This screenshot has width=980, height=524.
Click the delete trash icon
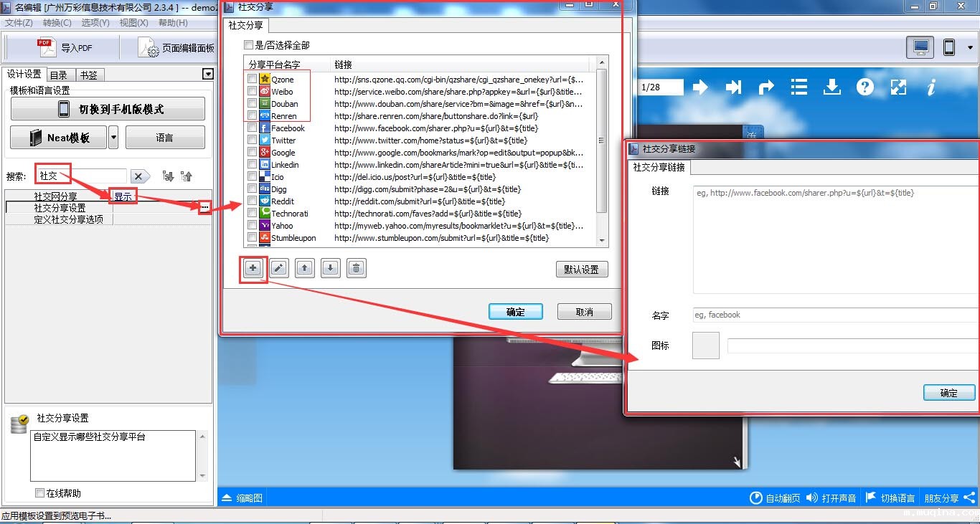pos(357,269)
